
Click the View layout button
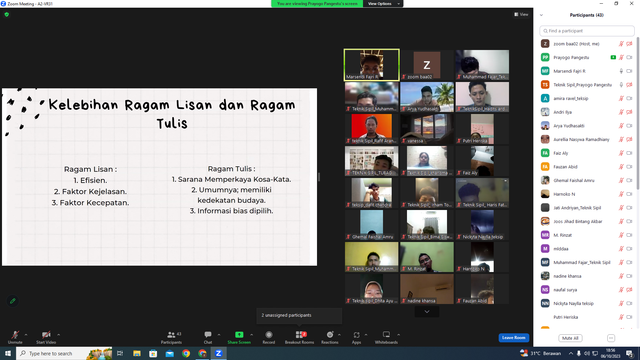point(521,14)
